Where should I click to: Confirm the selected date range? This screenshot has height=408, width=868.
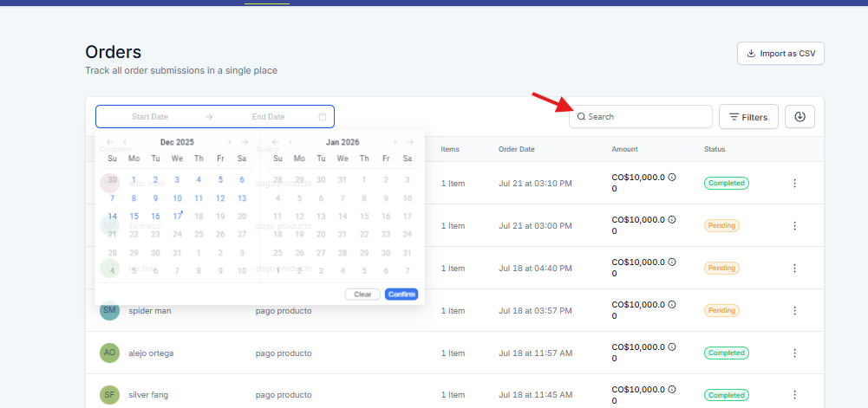tap(401, 295)
